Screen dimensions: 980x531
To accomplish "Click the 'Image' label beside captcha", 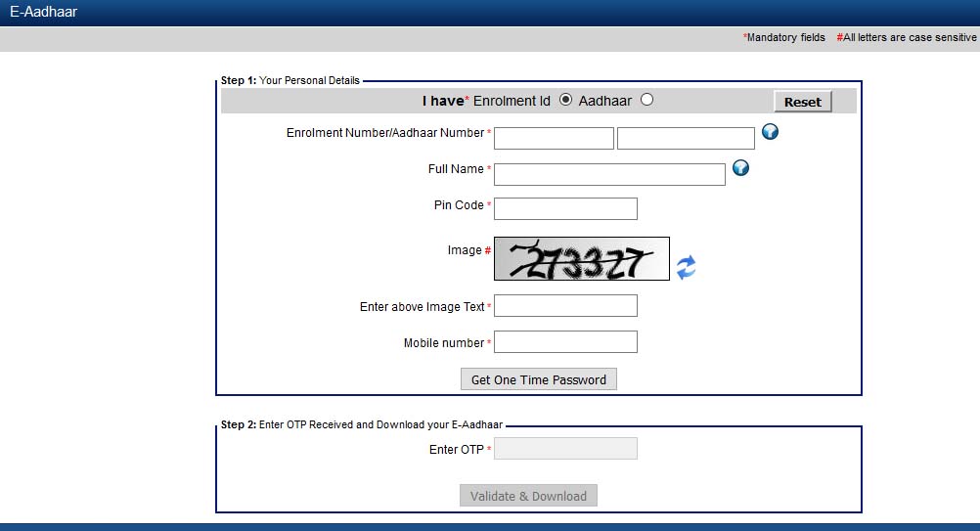I will click(x=465, y=250).
